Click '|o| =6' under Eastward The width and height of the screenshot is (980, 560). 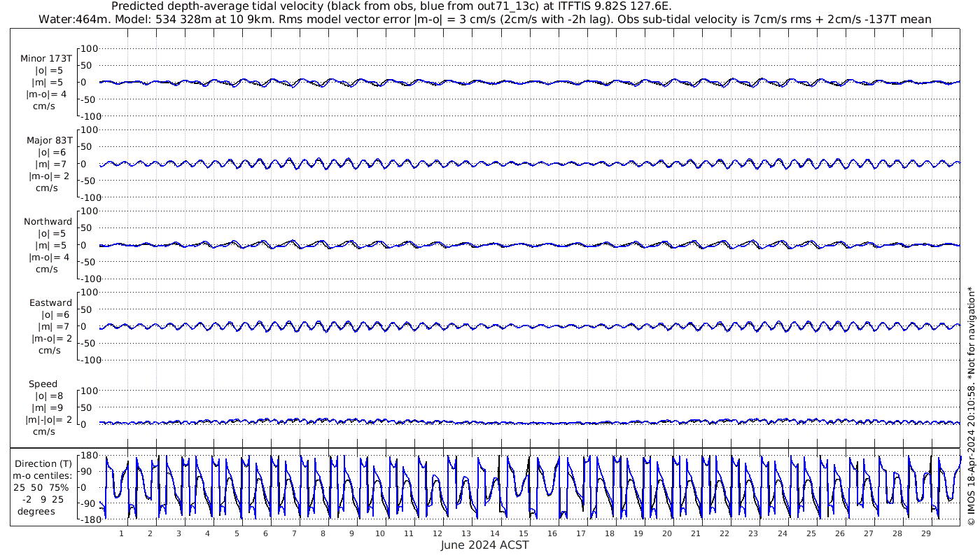pyautogui.click(x=55, y=314)
